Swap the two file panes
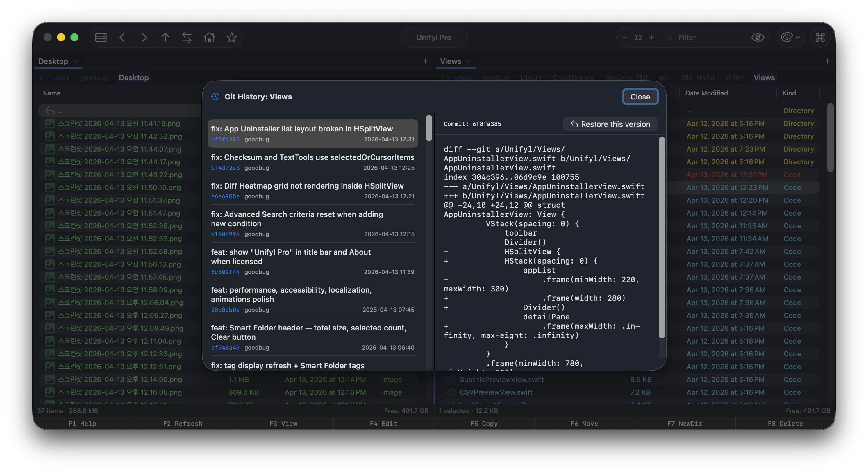This screenshot has width=868, height=473. pyautogui.click(x=187, y=38)
